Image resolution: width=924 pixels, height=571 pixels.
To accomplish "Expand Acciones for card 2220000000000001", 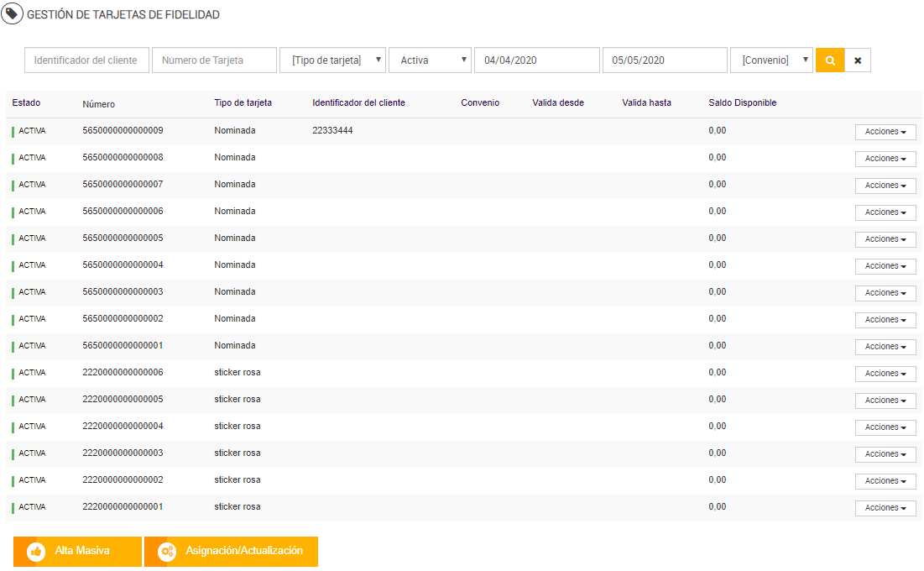I will pos(885,508).
